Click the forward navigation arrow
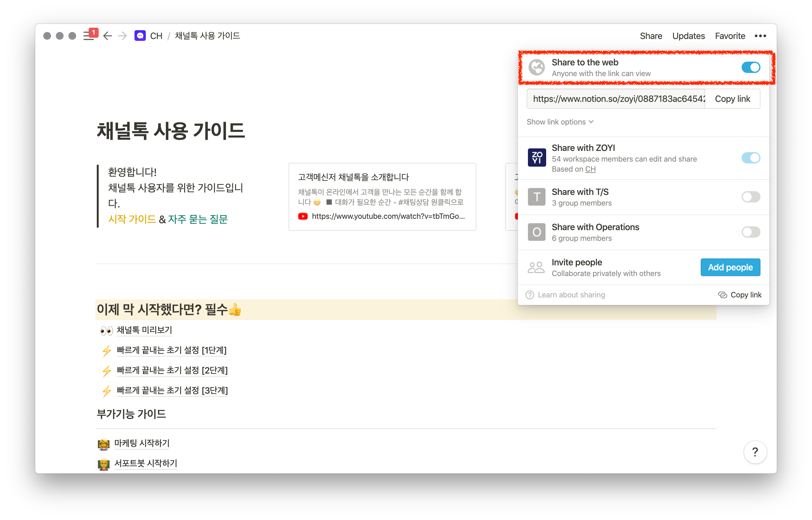The width and height of the screenshot is (812, 520). click(x=123, y=36)
